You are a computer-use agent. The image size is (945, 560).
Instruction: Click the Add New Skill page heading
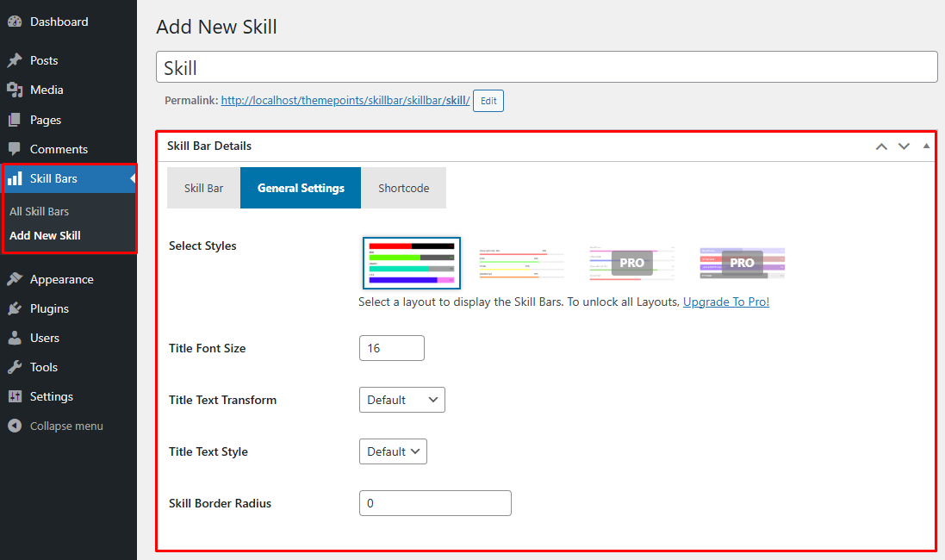click(x=216, y=27)
